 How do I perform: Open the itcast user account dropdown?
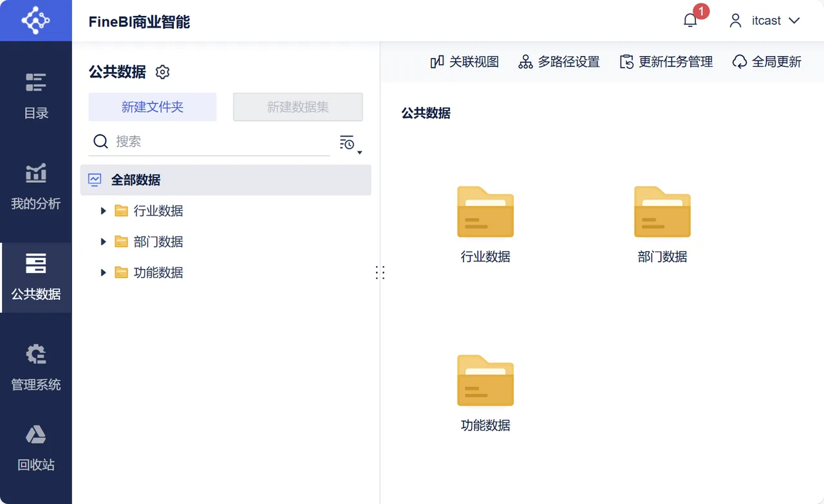click(x=765, y=21)
